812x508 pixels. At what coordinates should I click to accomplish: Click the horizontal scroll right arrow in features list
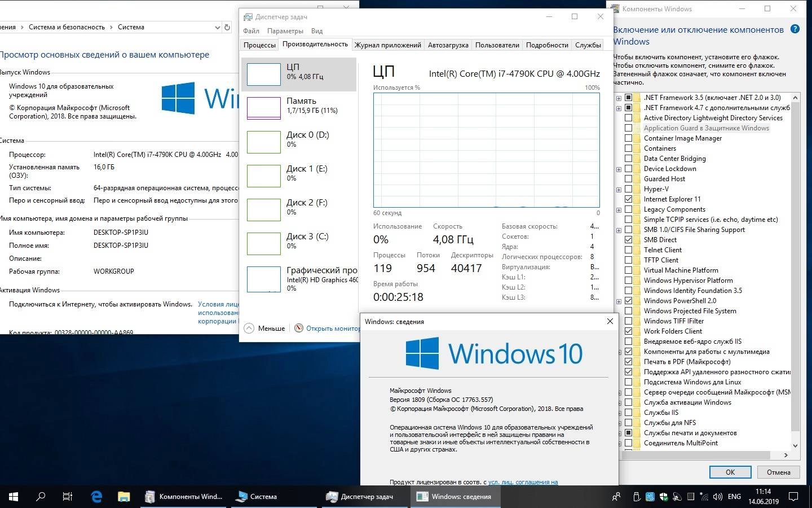click(x=785, y=455)
